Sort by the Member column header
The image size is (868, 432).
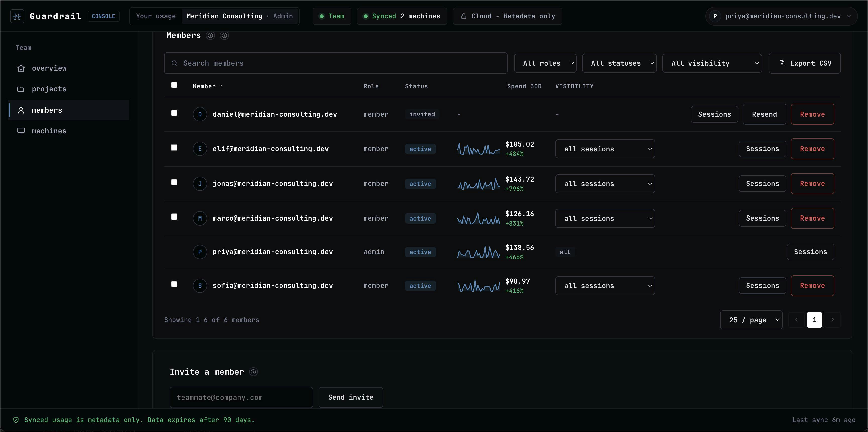tap(207, 86)
